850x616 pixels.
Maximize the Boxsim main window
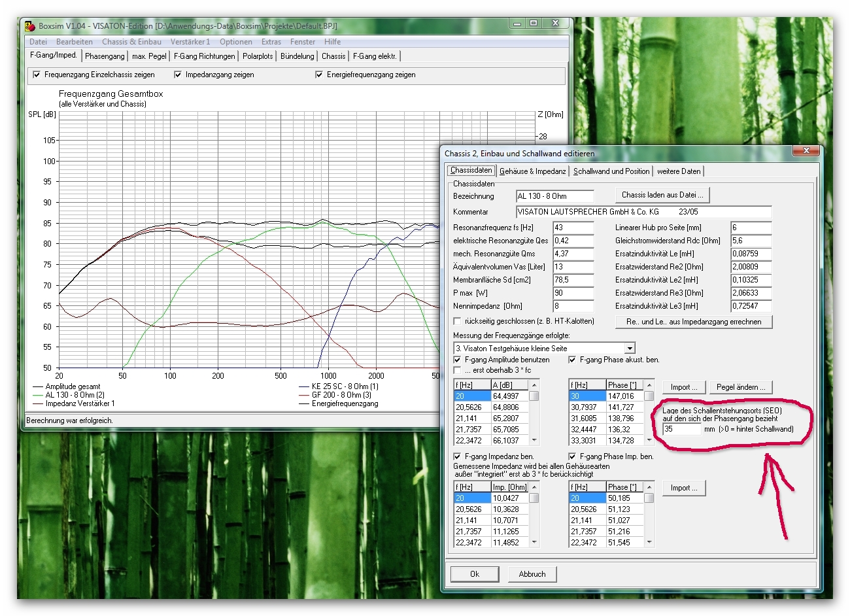534,24
